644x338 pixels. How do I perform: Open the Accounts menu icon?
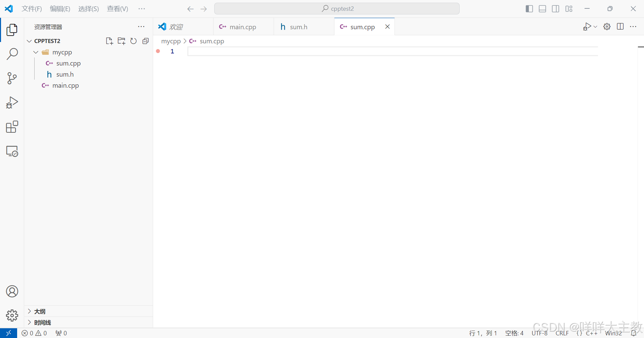[12, 291]
